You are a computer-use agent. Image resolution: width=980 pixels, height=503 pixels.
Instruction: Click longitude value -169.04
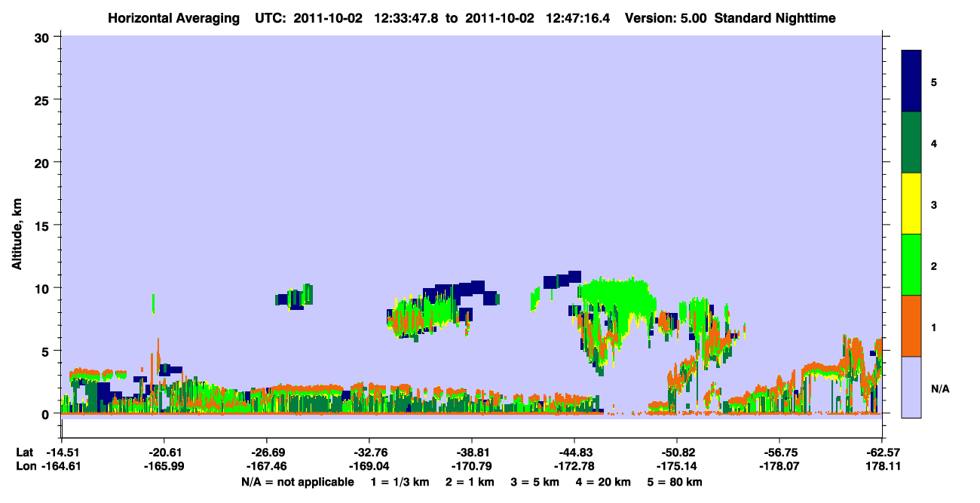(369, 467)
